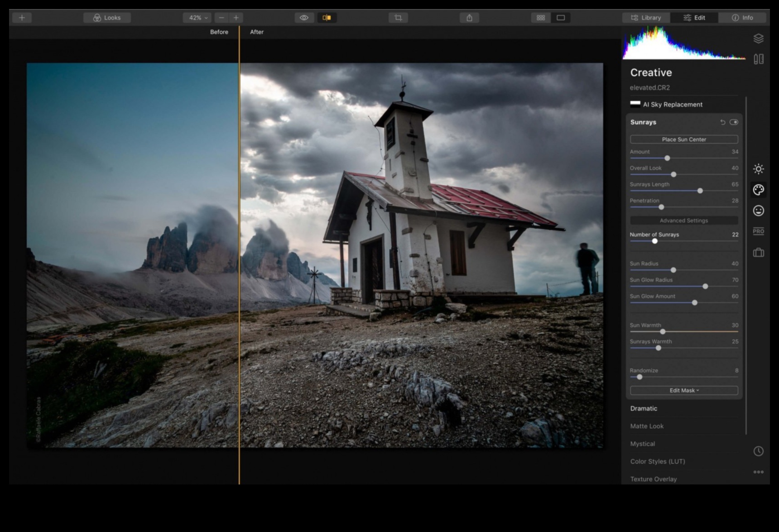Screen dimensions: 779x532
Task: Click the plus icon to add photos
Action: tap(22, 18)
